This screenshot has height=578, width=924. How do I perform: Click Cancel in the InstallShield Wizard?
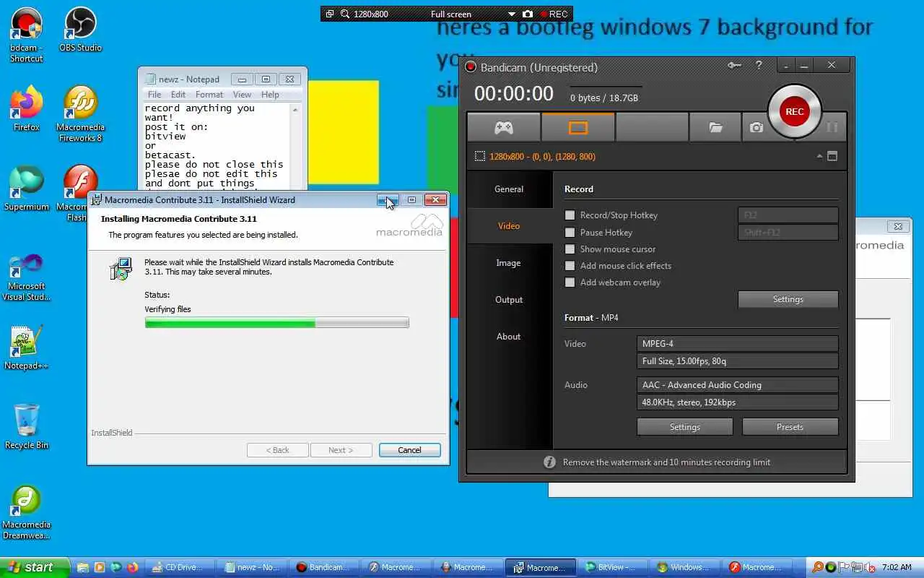point(409,449)
